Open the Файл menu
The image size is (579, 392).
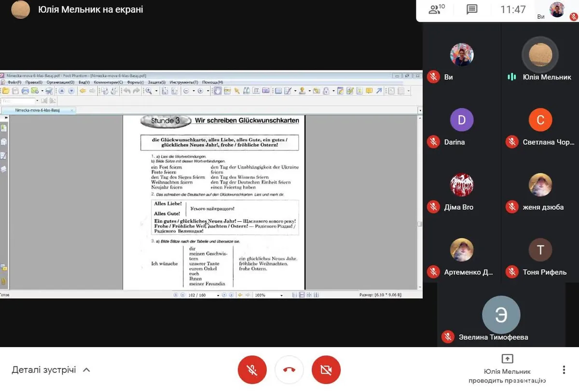click(14, 82)
